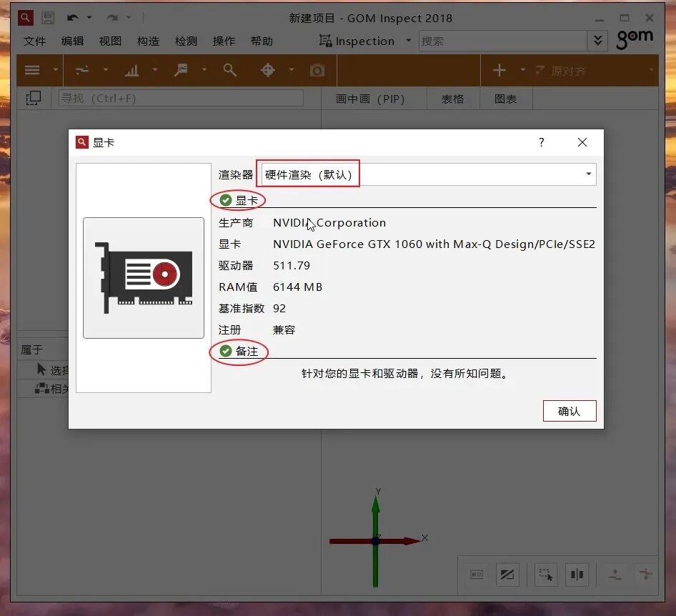Switch to the 图表 tab
Viewport: 676px width, 616px height.
pos(506,99)
